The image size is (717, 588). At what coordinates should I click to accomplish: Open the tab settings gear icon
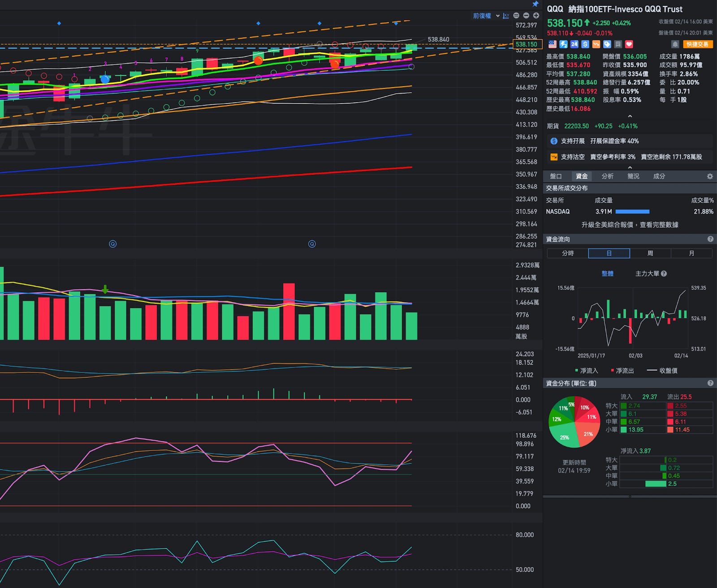click(x=710, y=177)
